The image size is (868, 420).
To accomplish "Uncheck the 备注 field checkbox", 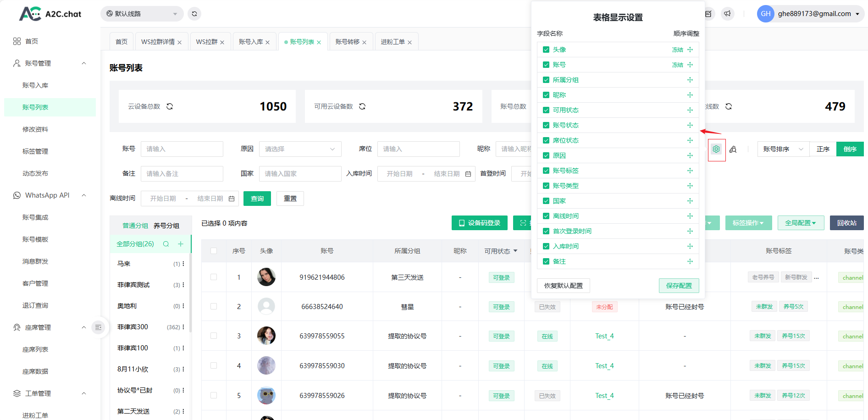I will [546, 261].
